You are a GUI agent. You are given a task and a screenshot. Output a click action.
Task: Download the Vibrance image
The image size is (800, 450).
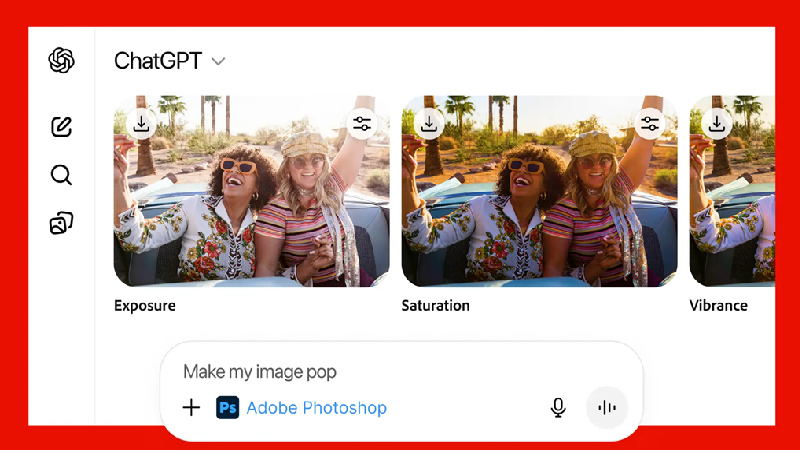pos(717,123)
